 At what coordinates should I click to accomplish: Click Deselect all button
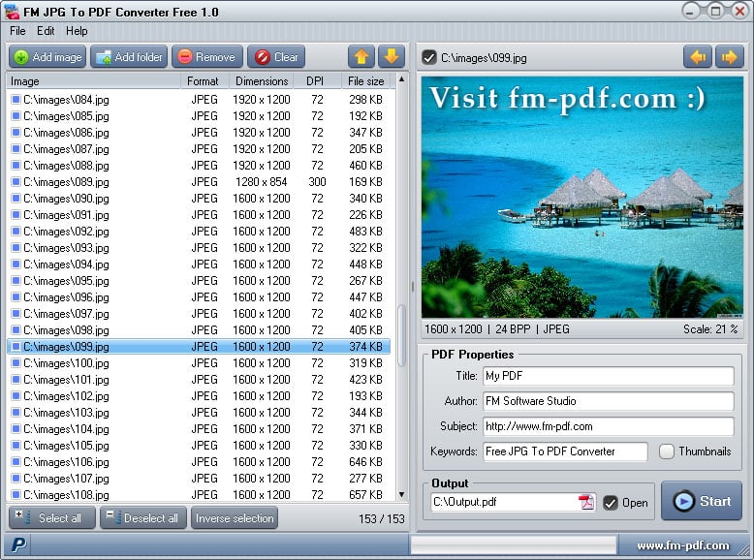pos(143,518)
